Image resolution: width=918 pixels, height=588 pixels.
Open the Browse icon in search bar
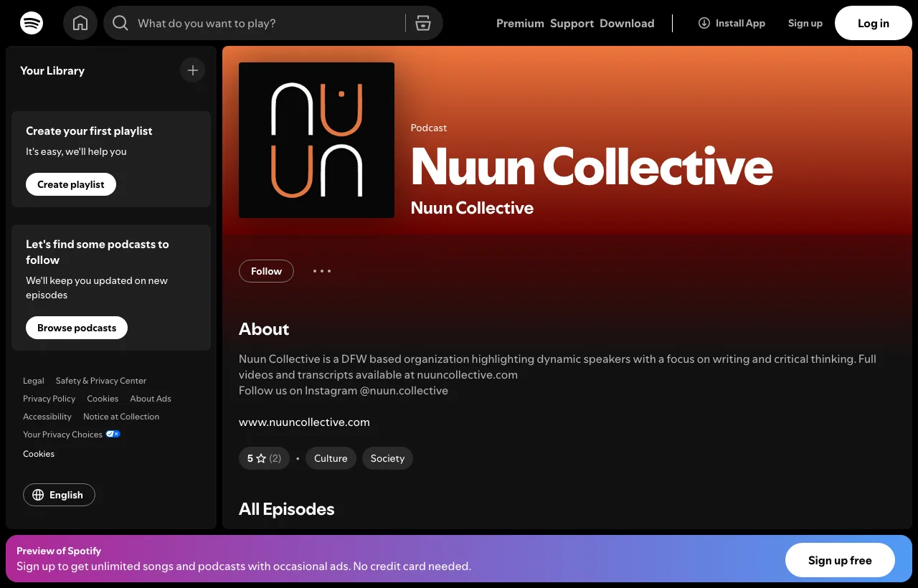pyautogui.click(x=423, y=23)
